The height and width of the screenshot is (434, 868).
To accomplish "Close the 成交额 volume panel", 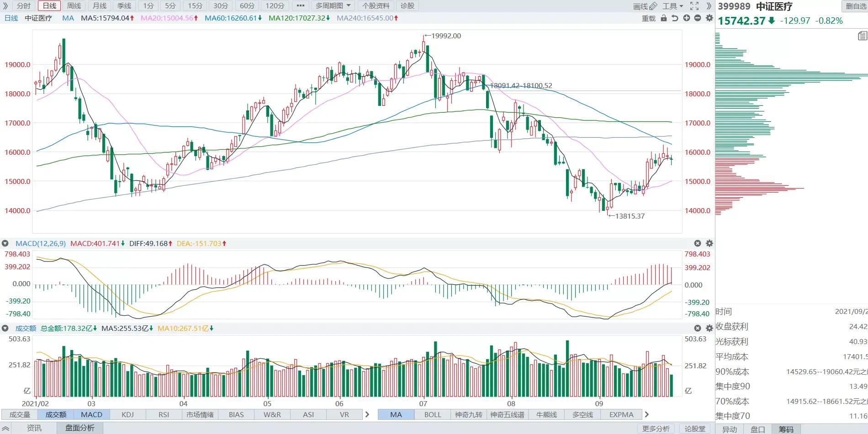I will pyautogui.click(x=698, y=328).
